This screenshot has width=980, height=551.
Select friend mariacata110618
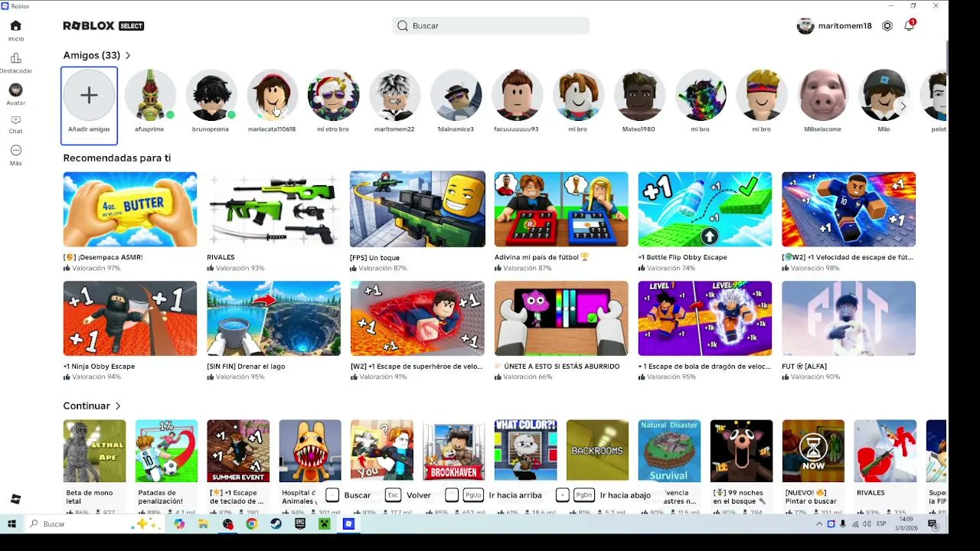pos(272,95)
